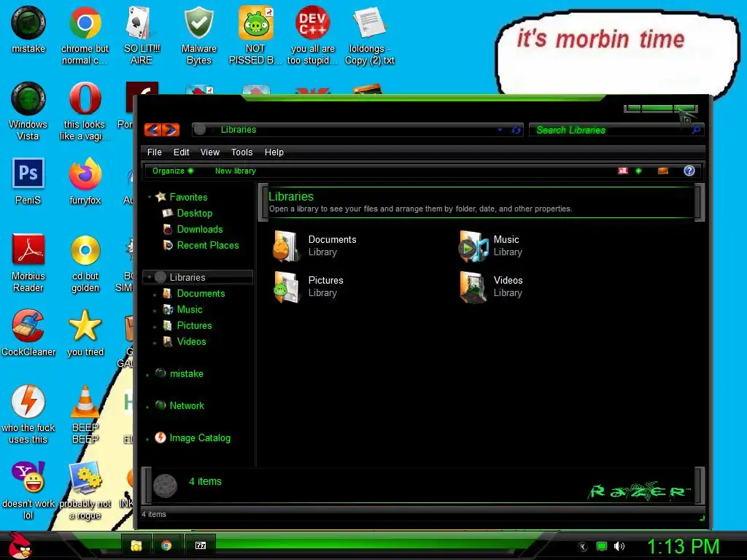Expand the Network node in sidebar
Screen dimensions: 747x560
147,407
